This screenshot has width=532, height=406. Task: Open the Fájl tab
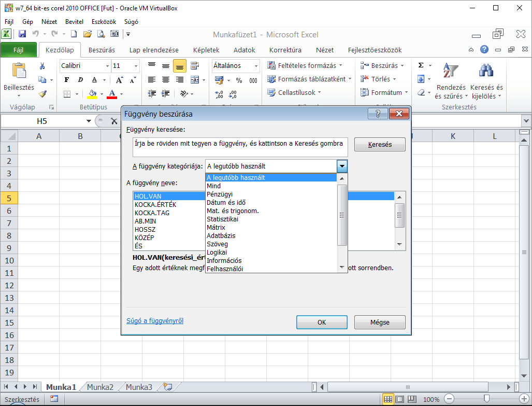point(19,50)
